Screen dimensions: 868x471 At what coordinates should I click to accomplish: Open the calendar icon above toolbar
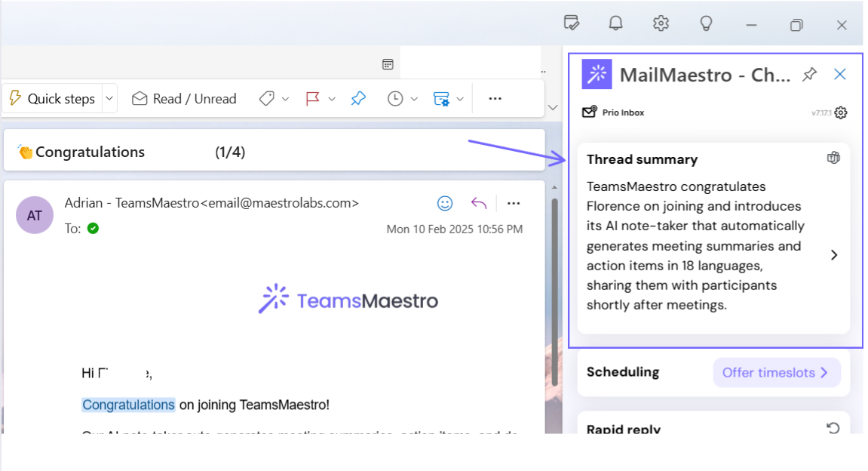[x=388, y=64]
